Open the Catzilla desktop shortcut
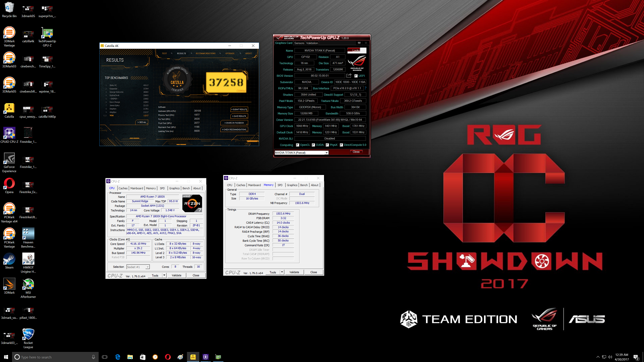 click(9, 111)
